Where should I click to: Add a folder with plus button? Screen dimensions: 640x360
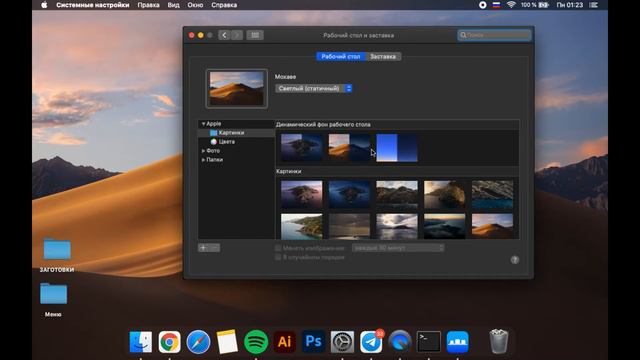click(x=203, y=248)
